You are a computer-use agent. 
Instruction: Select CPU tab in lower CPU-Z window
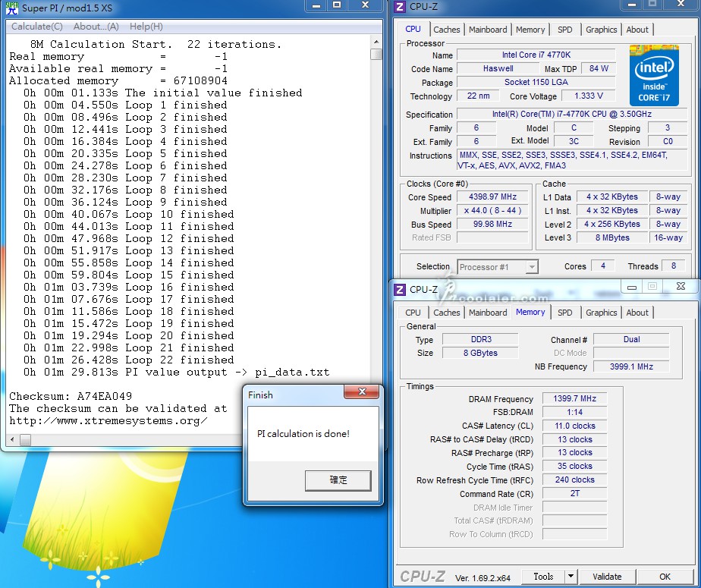[413, 313]
